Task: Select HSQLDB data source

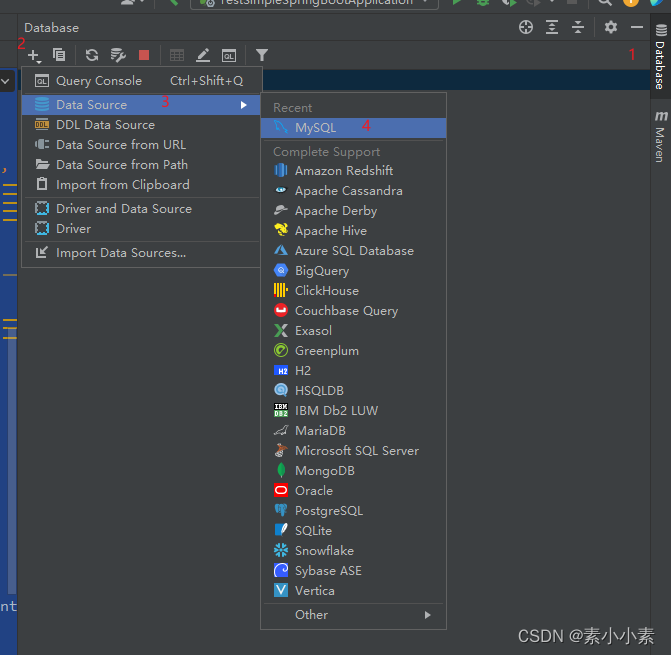Action: click(353, 391)
